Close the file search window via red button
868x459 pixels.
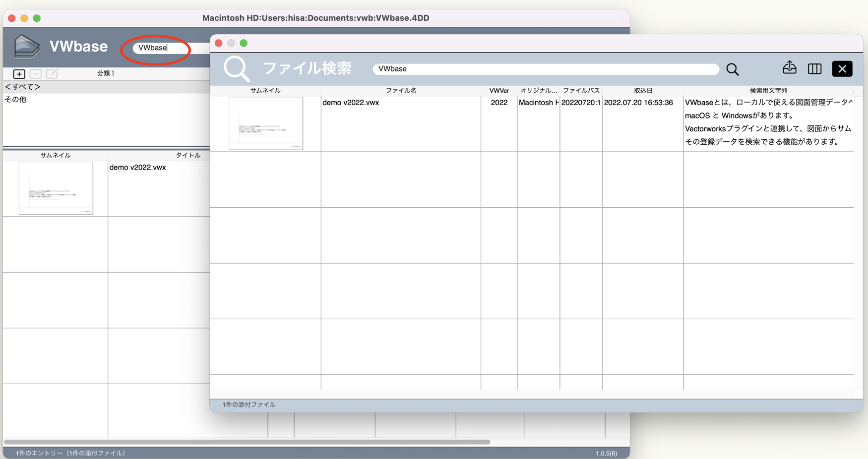click(x=218, y=43)
